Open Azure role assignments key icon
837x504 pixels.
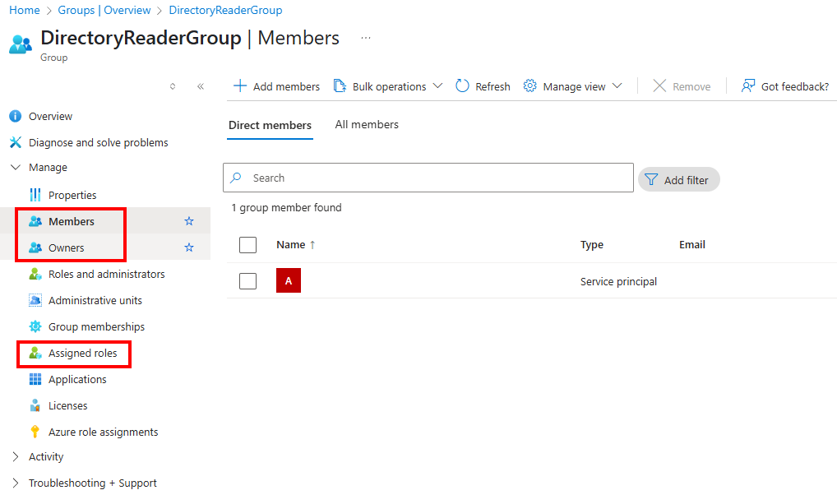click(x=35, y=432)
